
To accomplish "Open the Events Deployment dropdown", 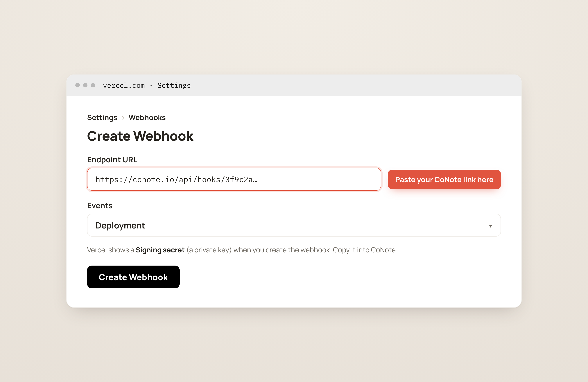I will [x=294, y=225].
